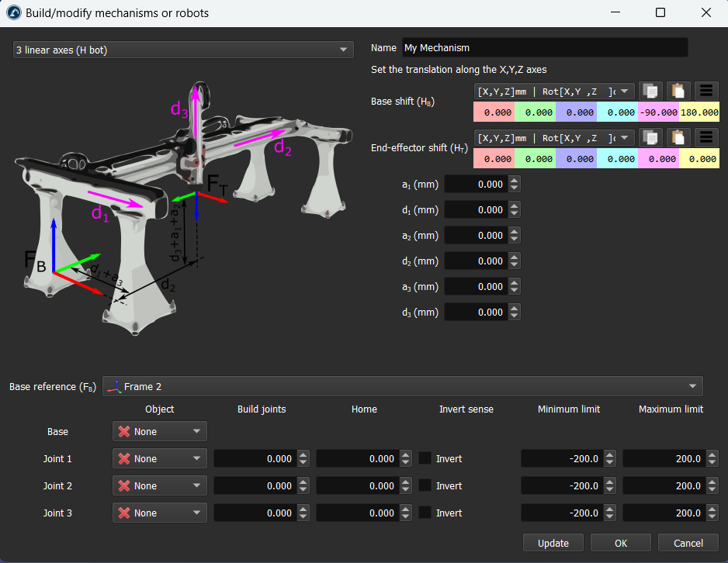This screenshot has width=728, height=563.
Task: Open End-effector shift options menu icon
Action: click(705, 137)
